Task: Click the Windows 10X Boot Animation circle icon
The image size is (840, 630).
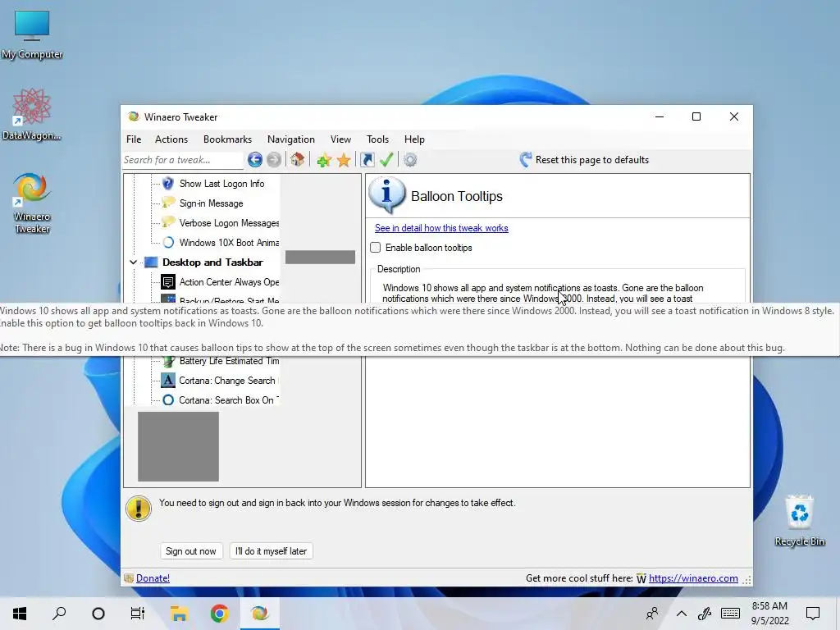Action: coord(168,243)
